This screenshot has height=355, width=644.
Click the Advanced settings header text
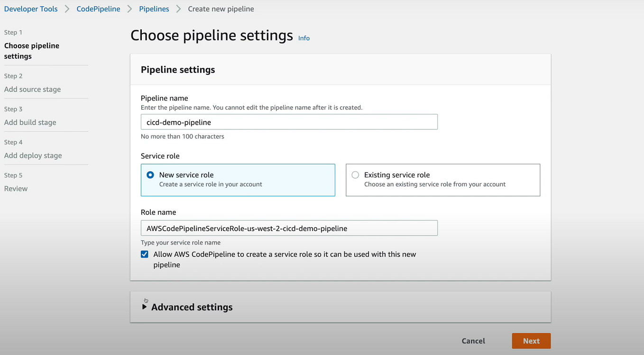(x=192, y=307)
